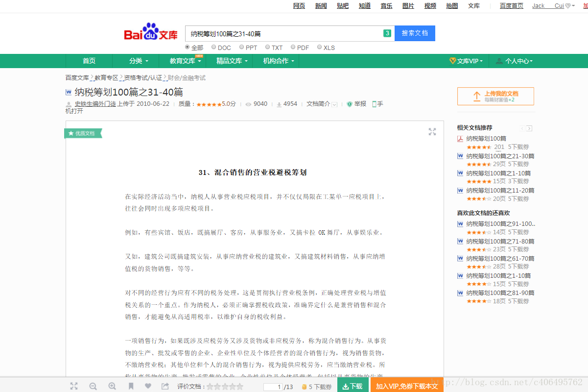This screenshot has width=588, height=392.
Task: Go to next related documents page
Action: 529,128
